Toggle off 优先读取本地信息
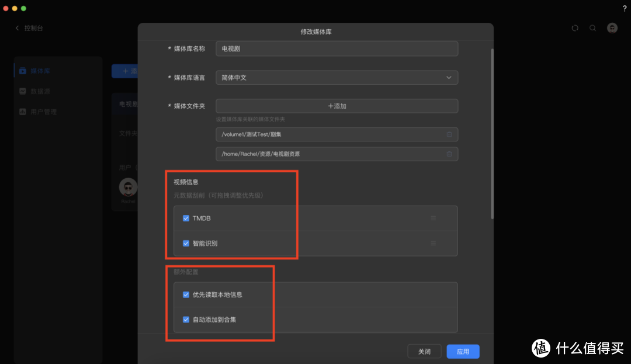 pyautogui.click(x=186, y=294)
